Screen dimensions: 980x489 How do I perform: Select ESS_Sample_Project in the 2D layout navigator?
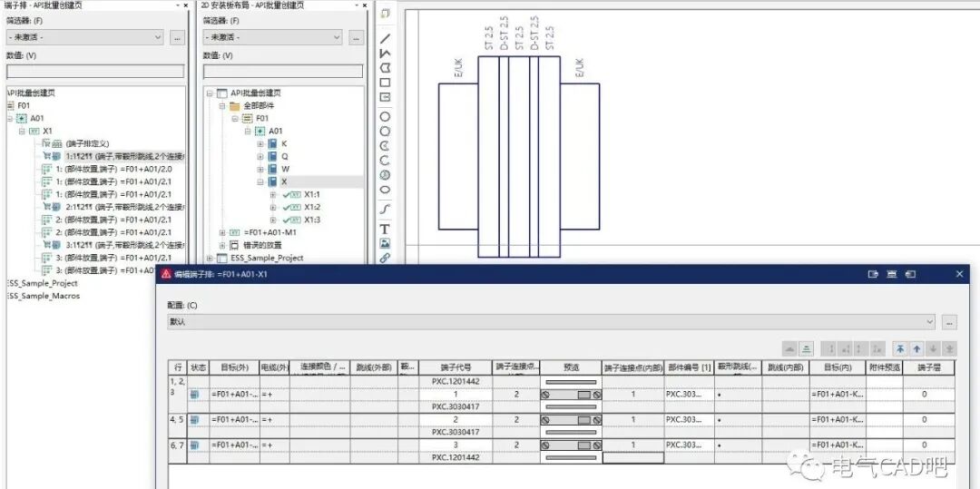pyautogui.click(x=267, y=258)
